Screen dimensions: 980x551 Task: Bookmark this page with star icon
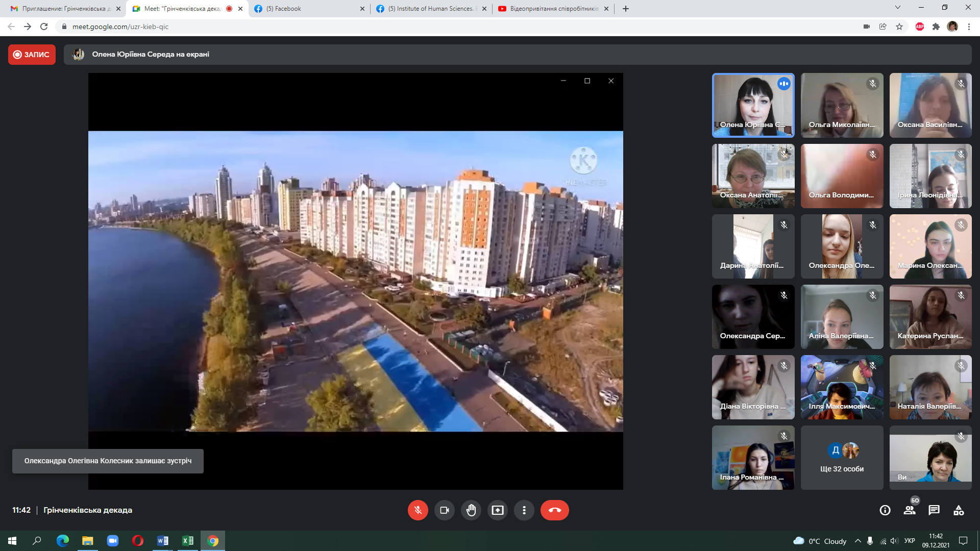899,27
